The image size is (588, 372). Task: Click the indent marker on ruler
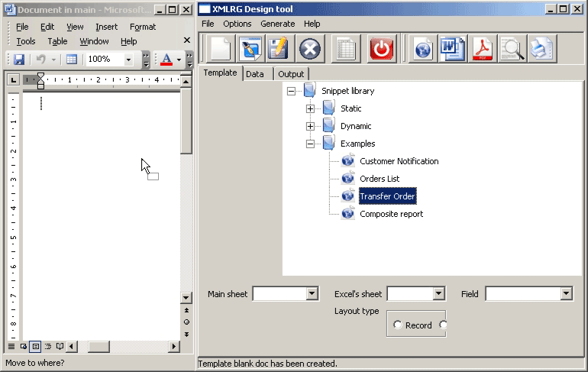pyautogui.click(x=40, y=81)
